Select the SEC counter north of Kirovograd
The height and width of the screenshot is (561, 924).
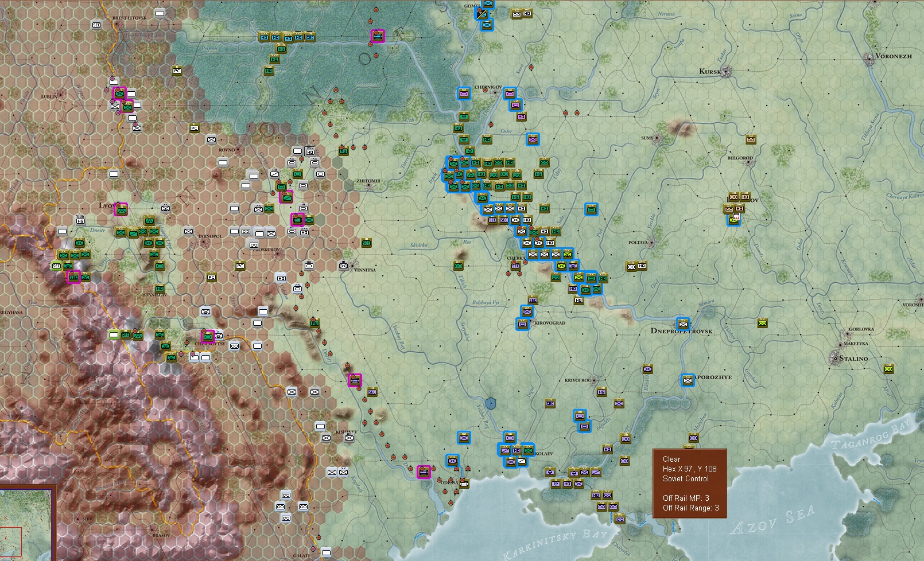(x=533, y=300)
